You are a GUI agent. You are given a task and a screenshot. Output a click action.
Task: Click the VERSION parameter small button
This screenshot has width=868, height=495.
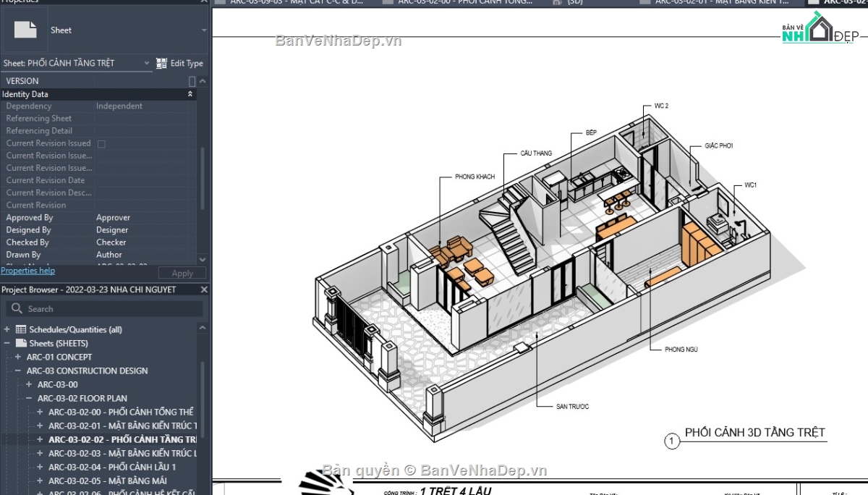tap(192, 81)
